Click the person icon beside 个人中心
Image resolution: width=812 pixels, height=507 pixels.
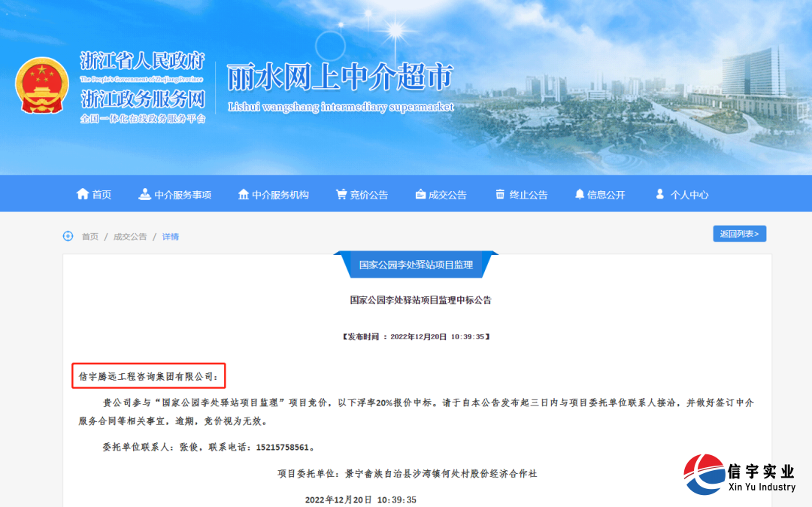659,193
